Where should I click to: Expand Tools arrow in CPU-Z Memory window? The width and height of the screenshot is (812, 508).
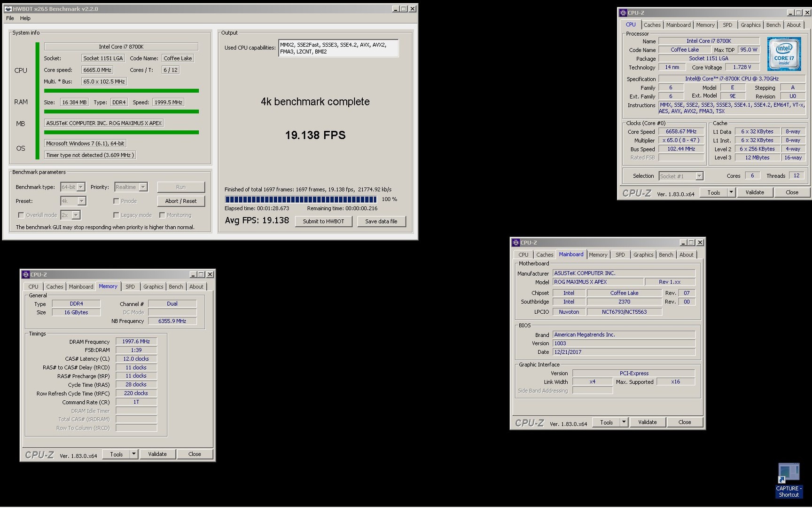pos(134,454)
